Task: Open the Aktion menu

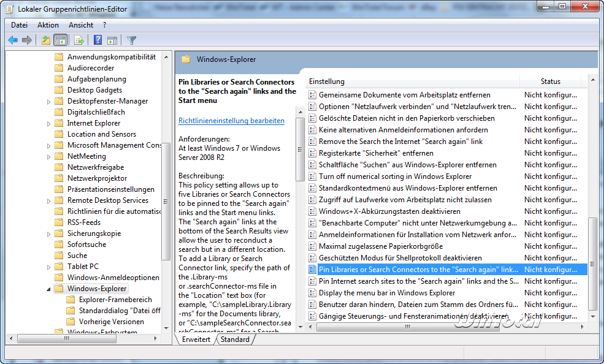Action: (48, 25)
